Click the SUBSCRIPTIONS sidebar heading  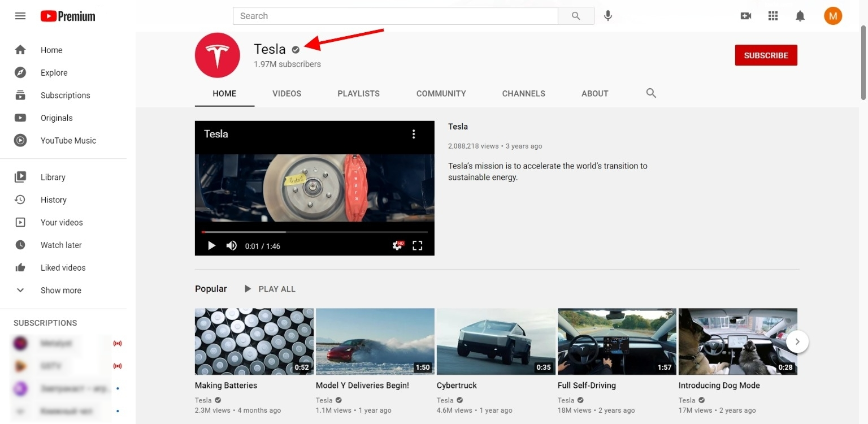click(45, 323)
